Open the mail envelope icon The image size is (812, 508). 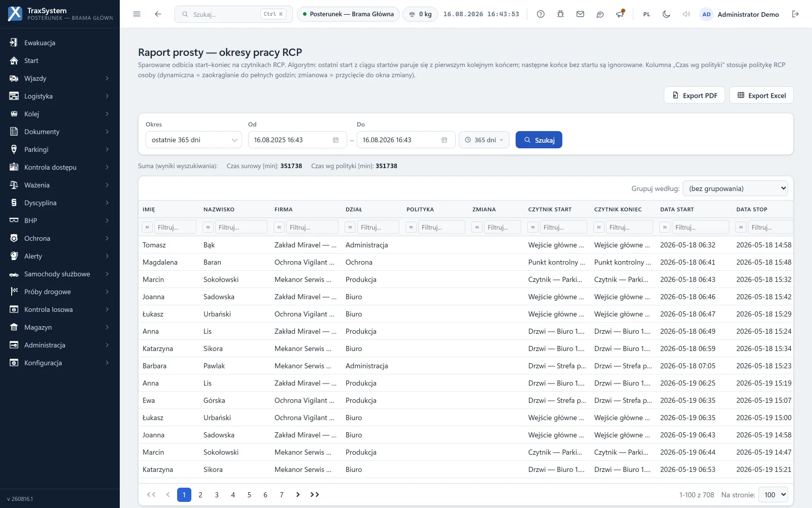tap(580, 14)
